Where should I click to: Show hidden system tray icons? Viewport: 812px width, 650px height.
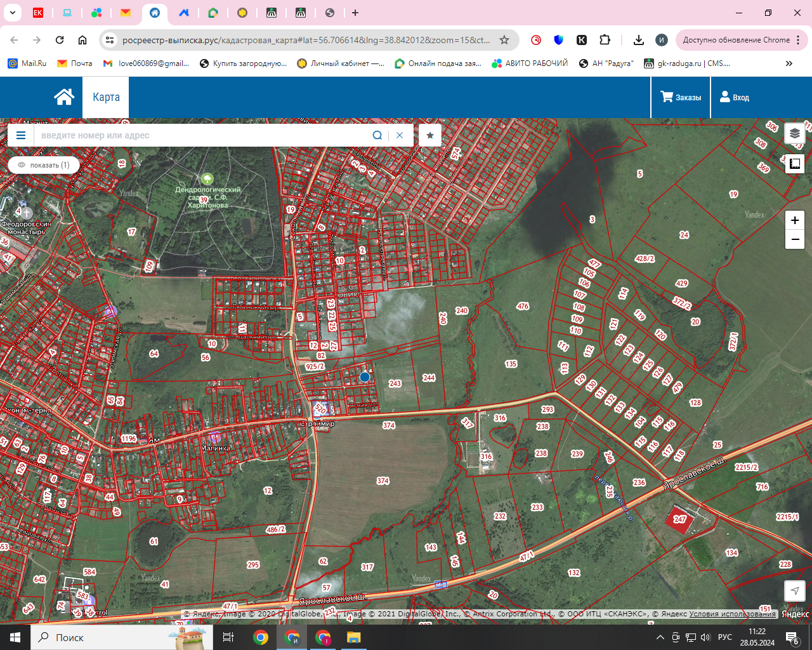[660, 637]
